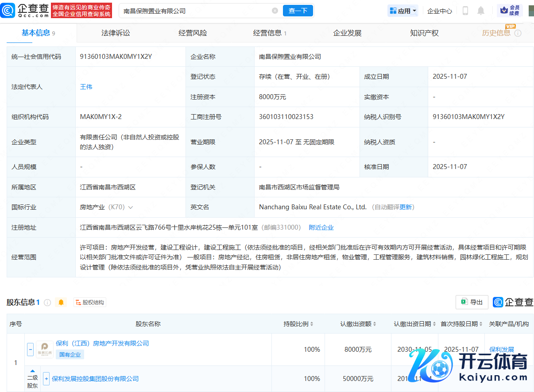Click the orange bell alert next to 股东信息

61,303
